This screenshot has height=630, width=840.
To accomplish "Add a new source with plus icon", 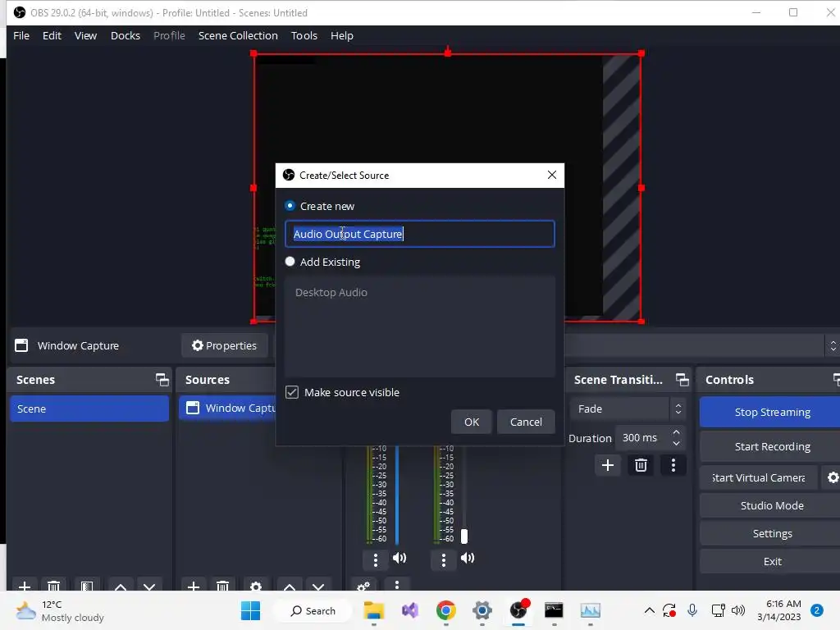I will 194,587.
